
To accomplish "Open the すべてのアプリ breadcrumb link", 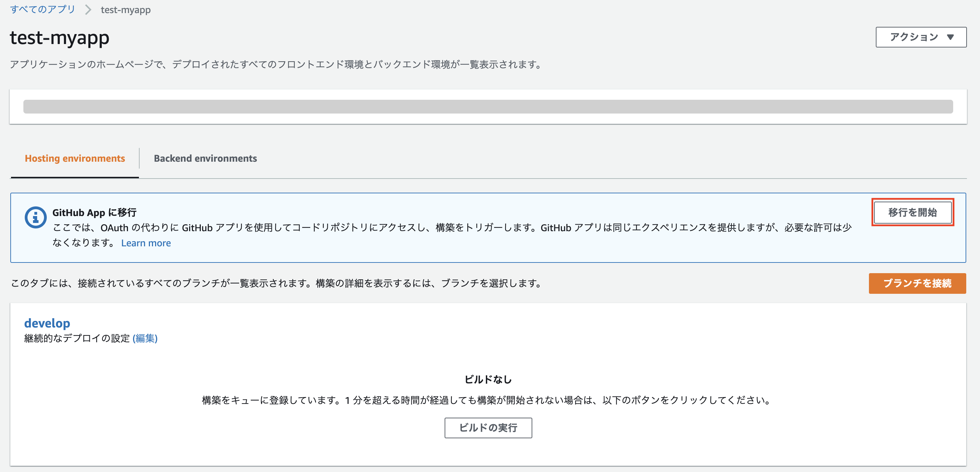I will click(43, 10).
